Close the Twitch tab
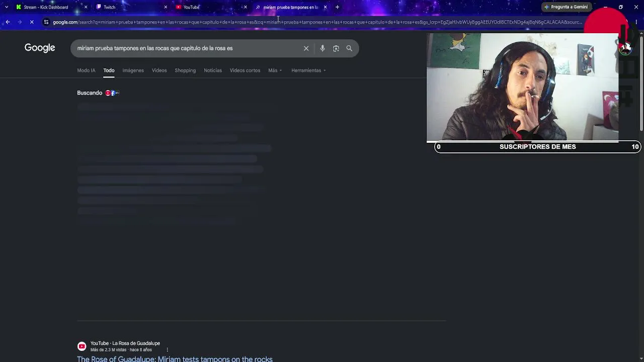644x362 pixels. tap(166, 7)
